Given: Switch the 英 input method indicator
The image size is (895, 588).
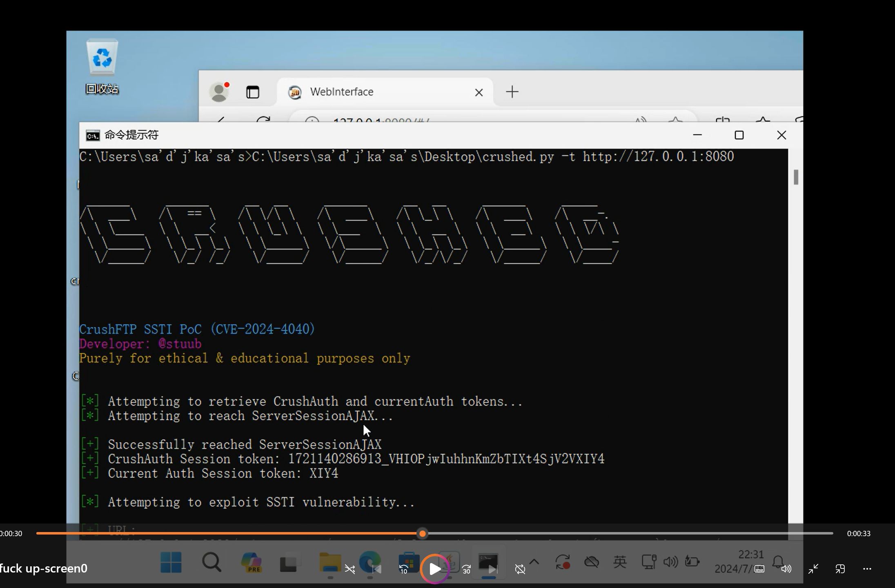Looking at the screenshot, I should tap(620, 562).
